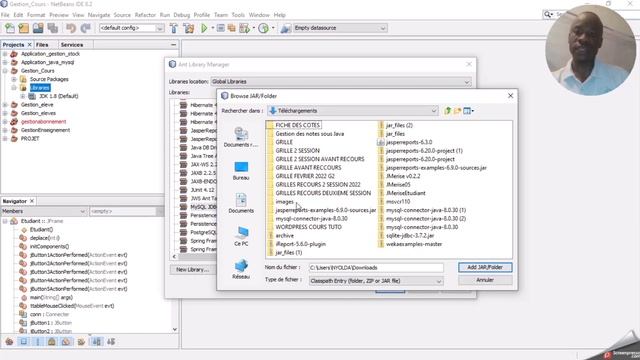The image size is (640, 360).
Task: Expand the JDK 1.8 (Default) node
Action: click(x=22, y=96)
